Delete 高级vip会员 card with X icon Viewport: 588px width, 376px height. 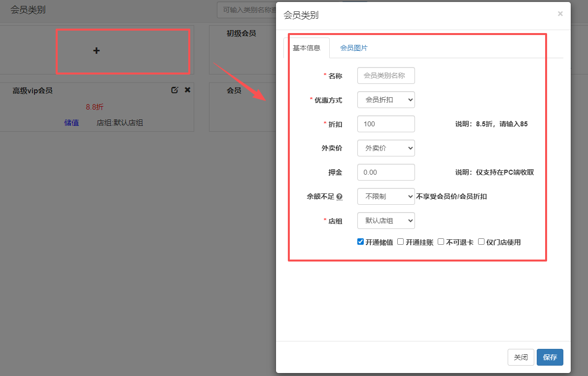point(187,90)
